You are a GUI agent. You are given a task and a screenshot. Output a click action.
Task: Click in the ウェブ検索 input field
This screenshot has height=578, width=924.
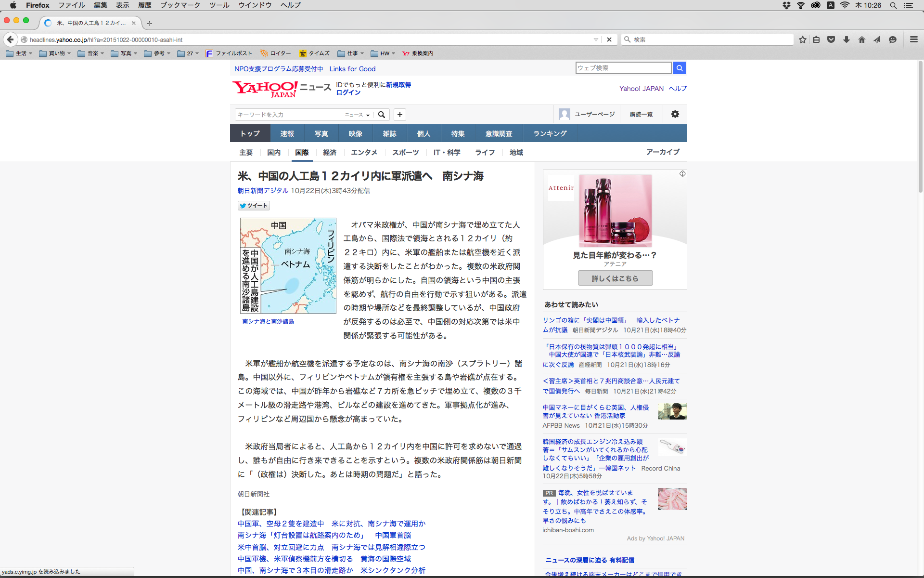pyautogui.click(x=623, y=68)
